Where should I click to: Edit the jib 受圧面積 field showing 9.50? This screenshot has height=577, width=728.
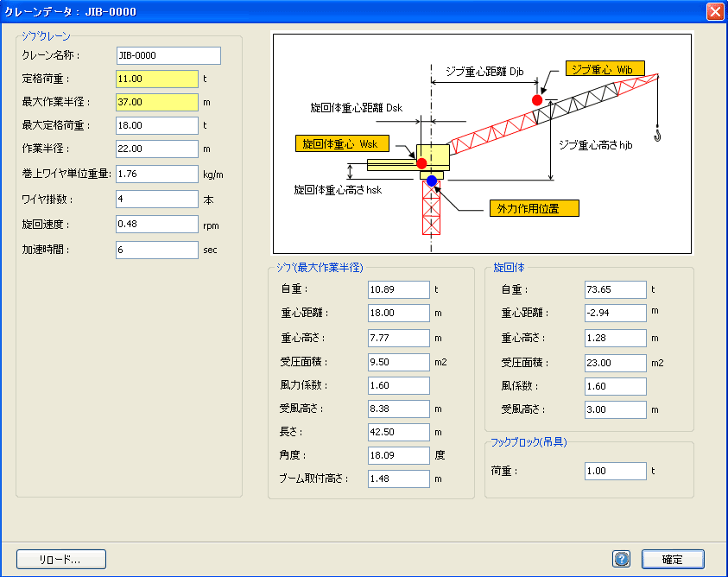coord(399,362)
